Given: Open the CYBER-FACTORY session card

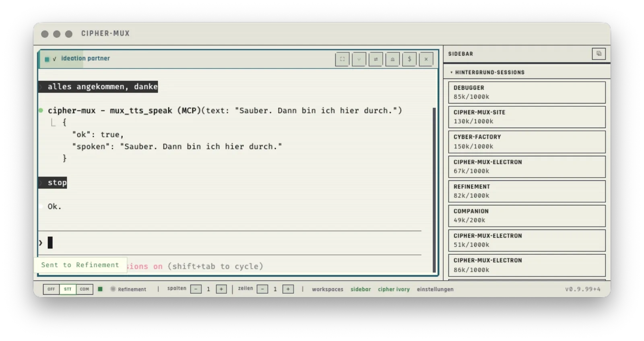Looking at the screenshot, I should tap(527, 142).
